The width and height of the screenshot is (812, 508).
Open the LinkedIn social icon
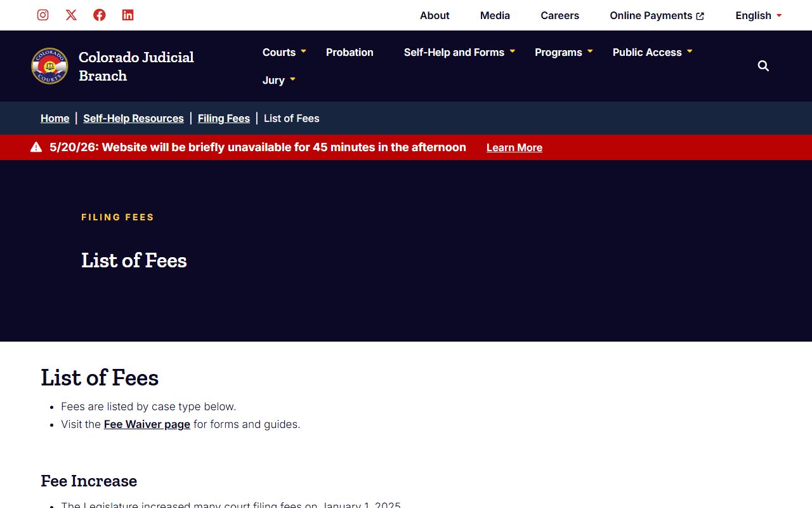[x=128, y=15]
